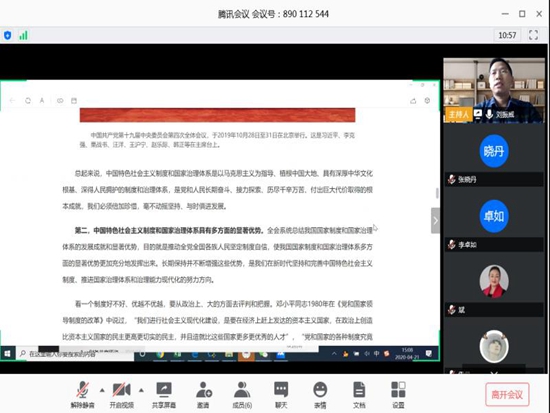Image resolution: width=550 pixels, height=413 pixels.
Task: Open the 聊天 chat panel
Action: (x=281, y=395)
